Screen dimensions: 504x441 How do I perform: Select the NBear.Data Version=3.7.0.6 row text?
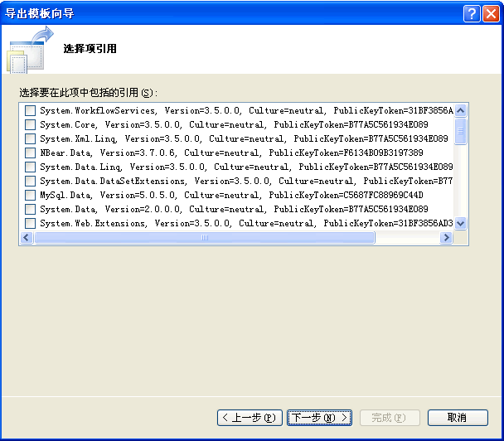(x=231, y=153)
